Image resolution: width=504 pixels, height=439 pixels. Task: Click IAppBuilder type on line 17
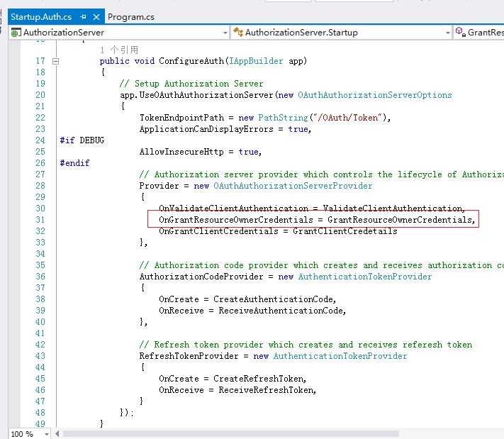(x=256, y=61)
